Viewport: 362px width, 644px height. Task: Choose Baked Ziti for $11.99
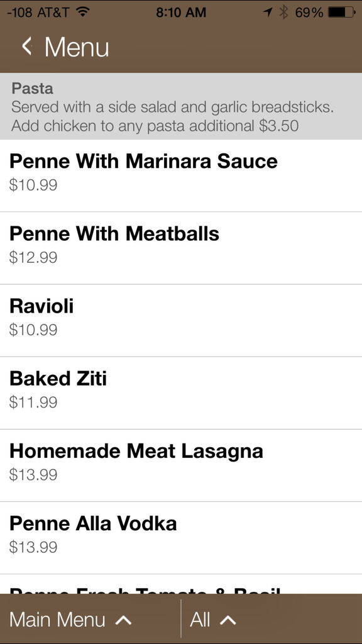181,393
